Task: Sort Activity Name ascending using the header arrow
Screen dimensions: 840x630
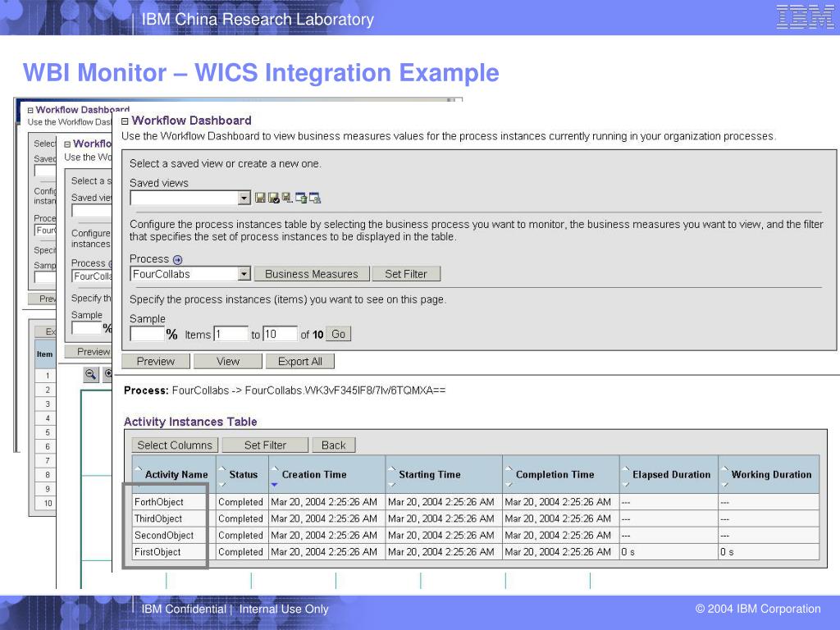Action: tap(138, 468)
